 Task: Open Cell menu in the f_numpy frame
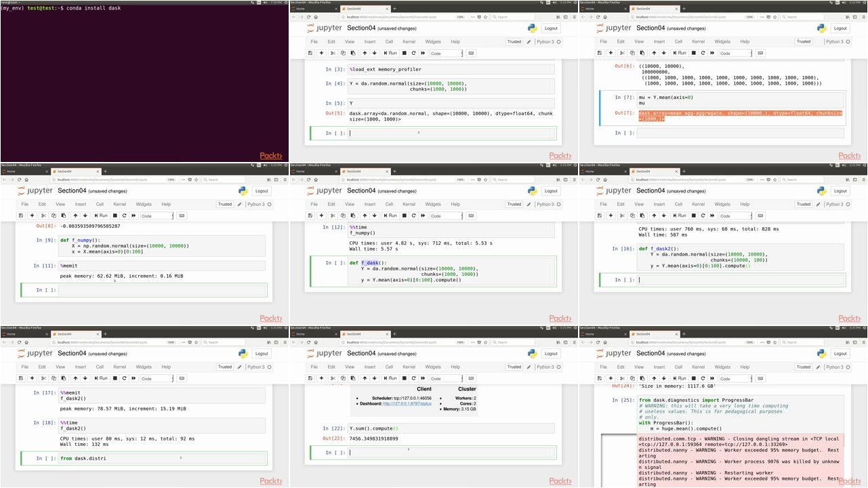(x=100, y=204)
